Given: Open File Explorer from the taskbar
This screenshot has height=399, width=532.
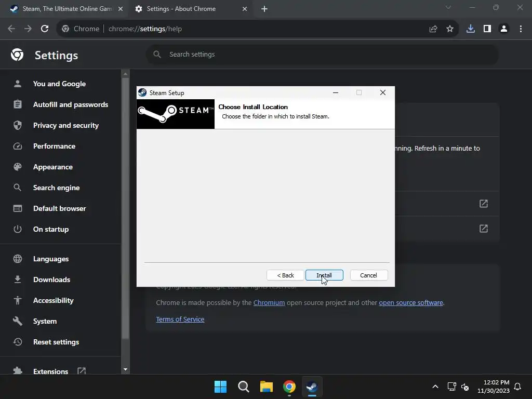Looking at the screenshot, I should pos(267,387).
